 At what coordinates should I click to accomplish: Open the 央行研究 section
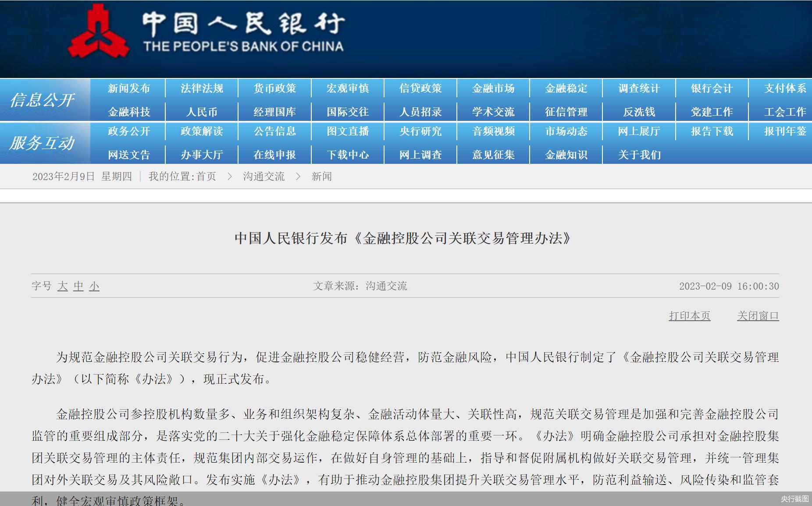point(420,131)
